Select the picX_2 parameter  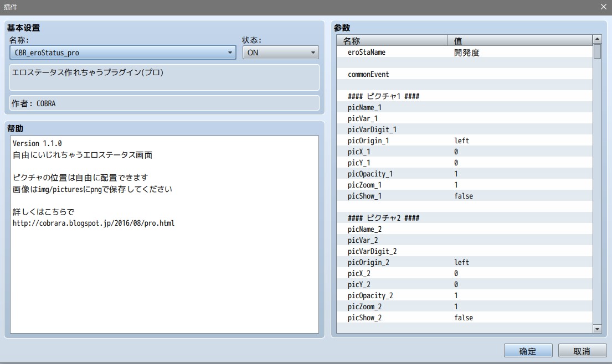pyautogui.click(x=465, y=273)
